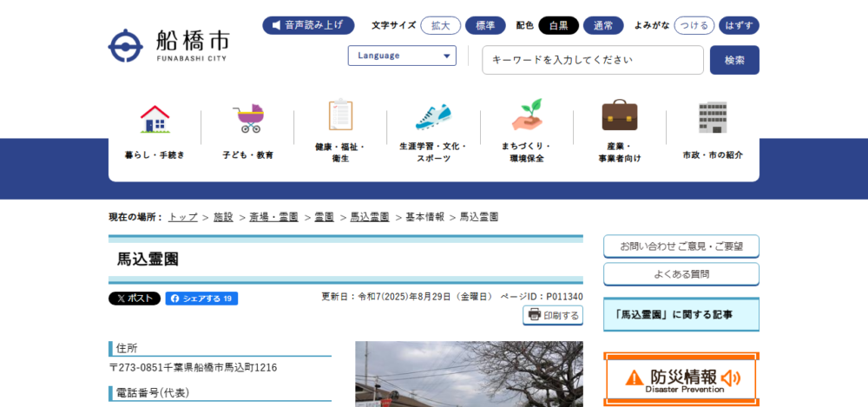Viewport: 868px width, 407px height.
Task: Click the 検索 search button
Action: 734,60
